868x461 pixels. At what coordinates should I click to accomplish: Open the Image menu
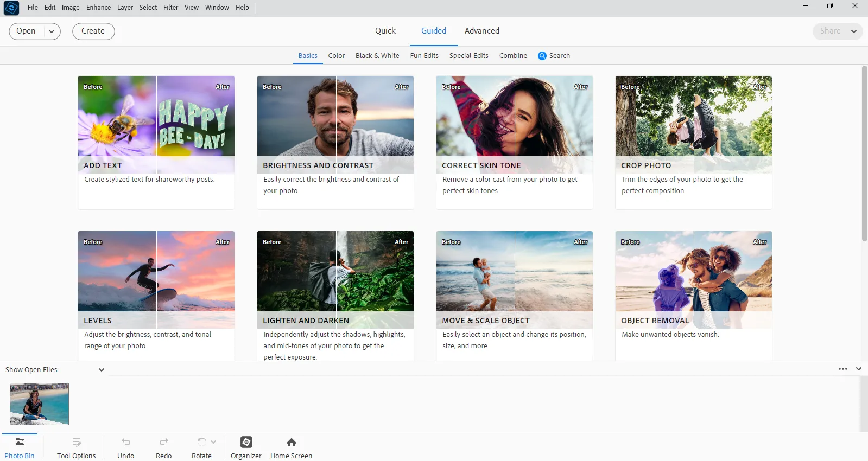[71, 8]
